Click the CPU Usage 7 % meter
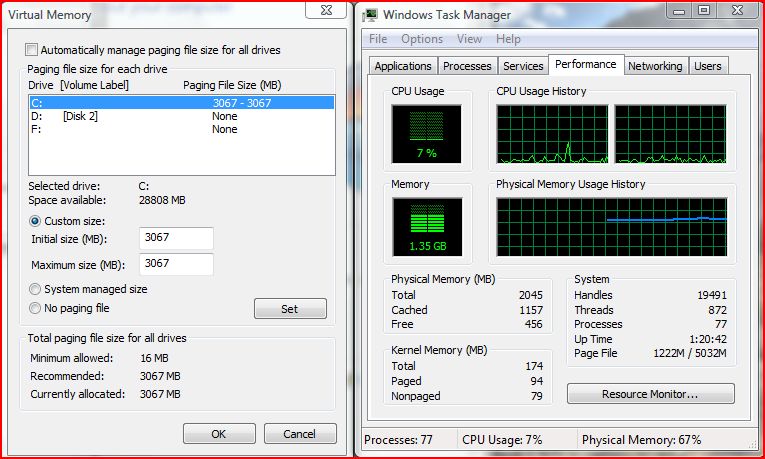765x459 pixels. click(426, 134)
